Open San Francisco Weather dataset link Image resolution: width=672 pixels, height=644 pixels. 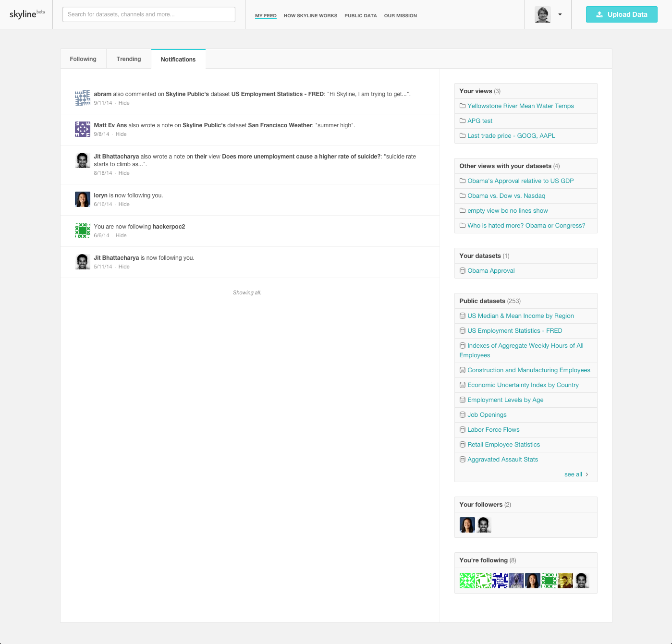click(x=280, y=125)
